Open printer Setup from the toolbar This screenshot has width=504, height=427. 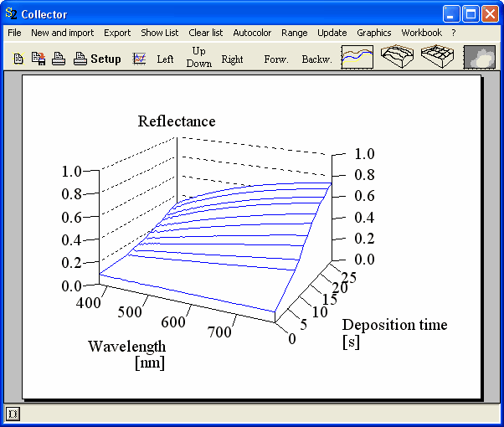click(x=105, y=59)
